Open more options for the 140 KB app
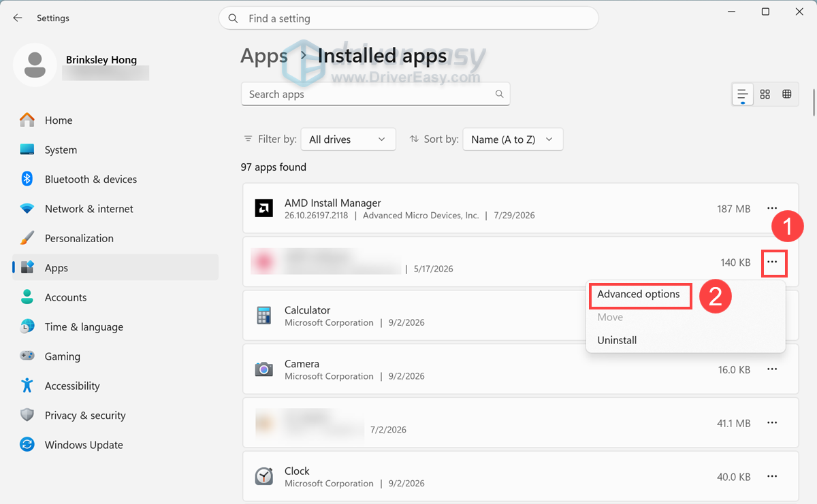 (772, 262)
